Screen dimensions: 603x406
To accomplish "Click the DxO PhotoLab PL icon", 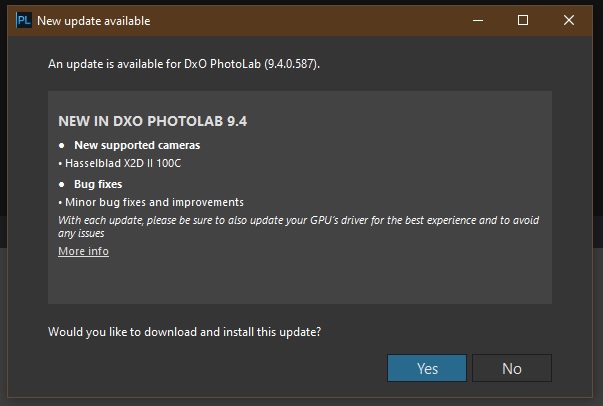I will tap(23, 20).
